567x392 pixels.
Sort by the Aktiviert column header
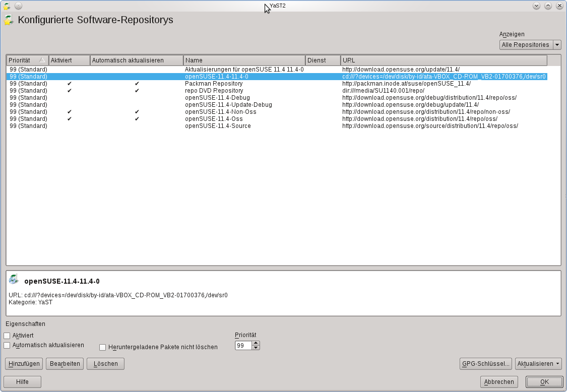[x=70, y=60]
